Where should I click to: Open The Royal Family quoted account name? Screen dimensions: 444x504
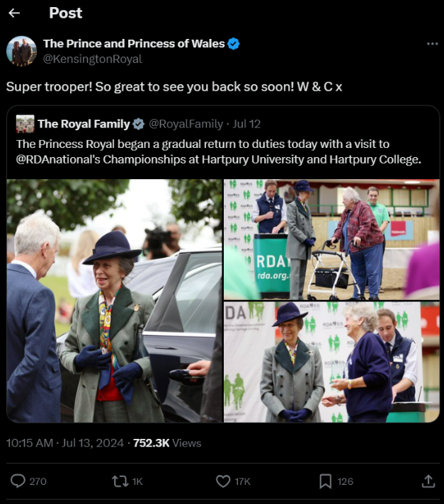84,124
